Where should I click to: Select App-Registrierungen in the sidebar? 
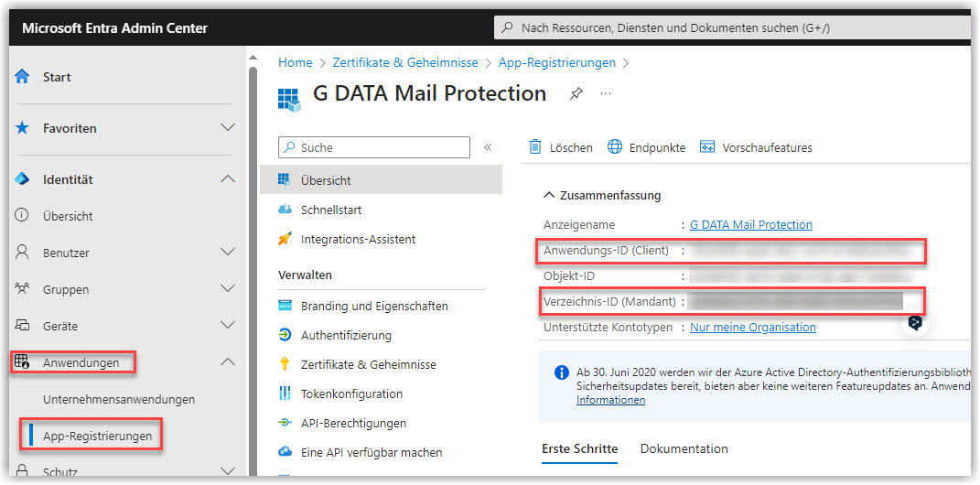click(98, 436)
